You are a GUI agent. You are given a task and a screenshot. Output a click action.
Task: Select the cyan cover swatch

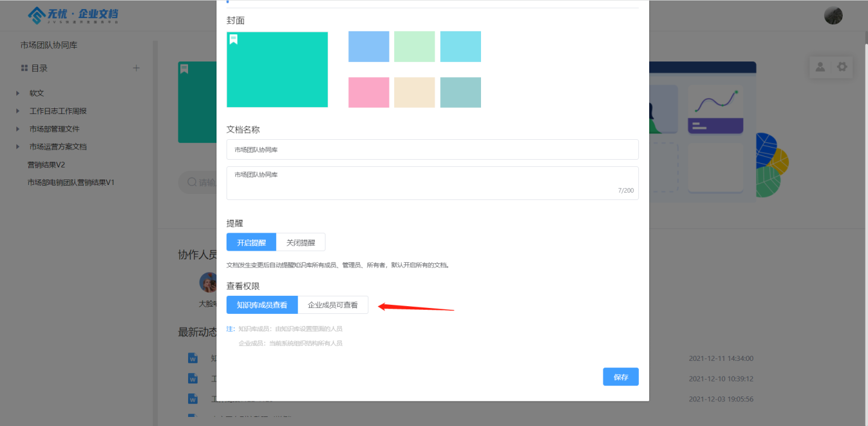tap(461, 46)
